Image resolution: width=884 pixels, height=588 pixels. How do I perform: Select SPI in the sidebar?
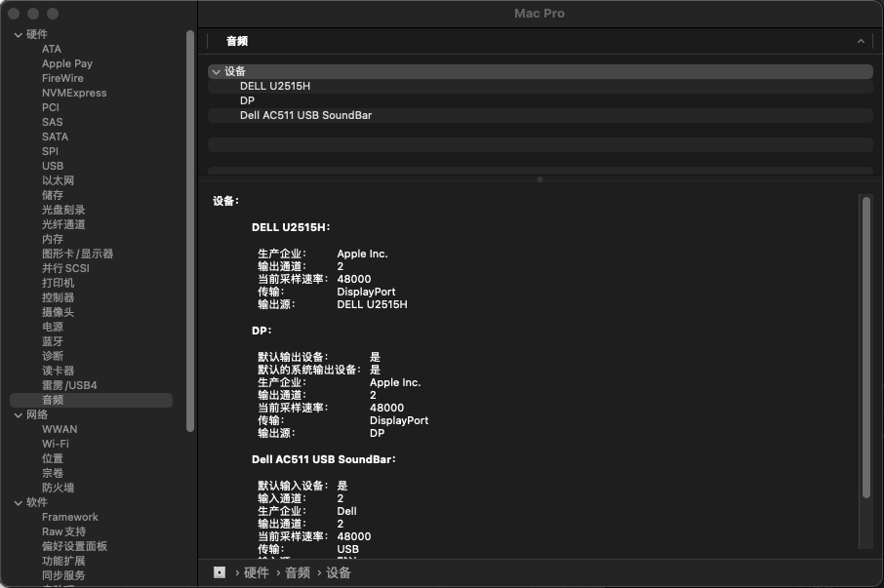point(50,151)
